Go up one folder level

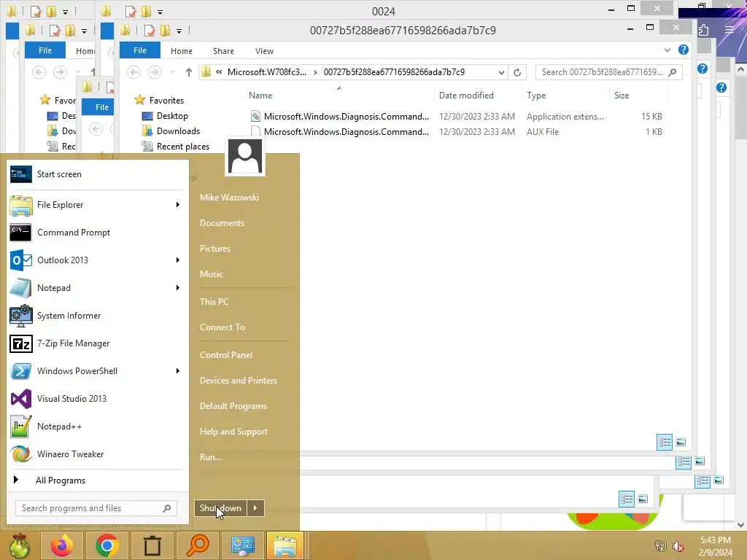(189, 72)
